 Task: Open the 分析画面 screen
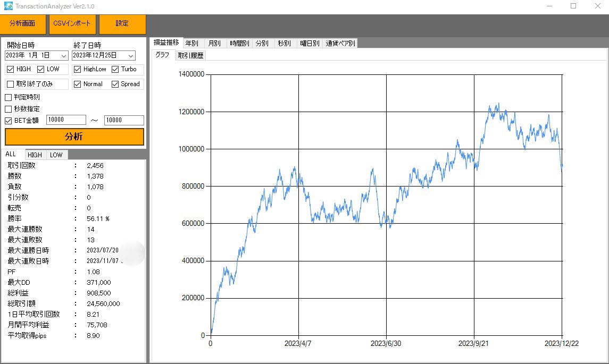coord(23,24)
